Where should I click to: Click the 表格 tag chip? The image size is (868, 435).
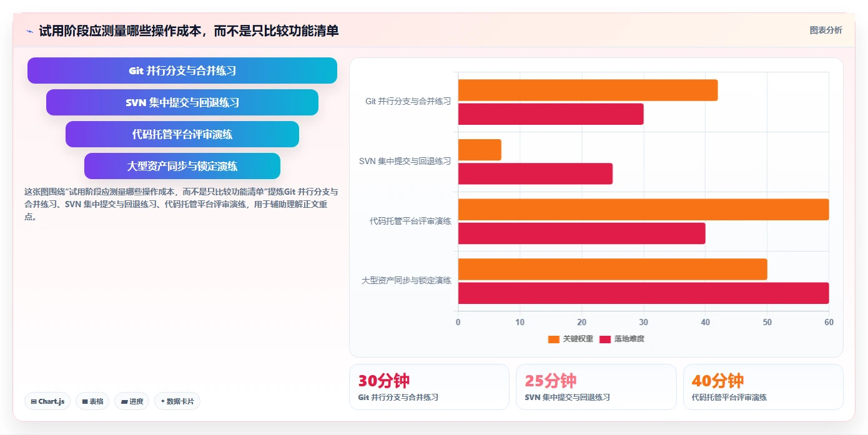[92, 401]
